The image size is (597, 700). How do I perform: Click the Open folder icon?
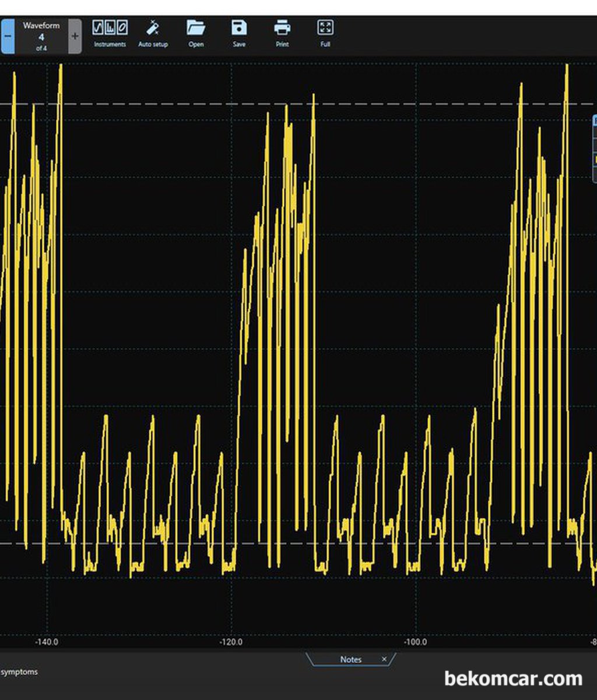click(x=196, y=33)
